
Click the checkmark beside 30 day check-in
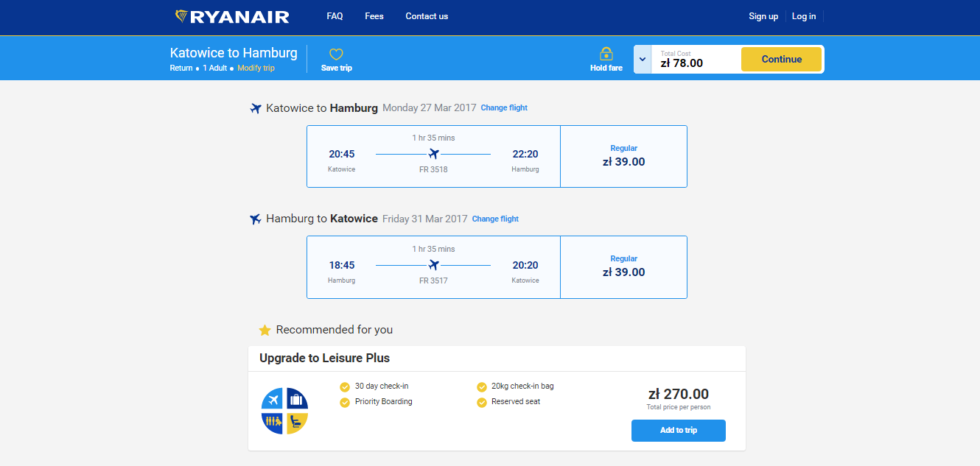coord(344,386)
